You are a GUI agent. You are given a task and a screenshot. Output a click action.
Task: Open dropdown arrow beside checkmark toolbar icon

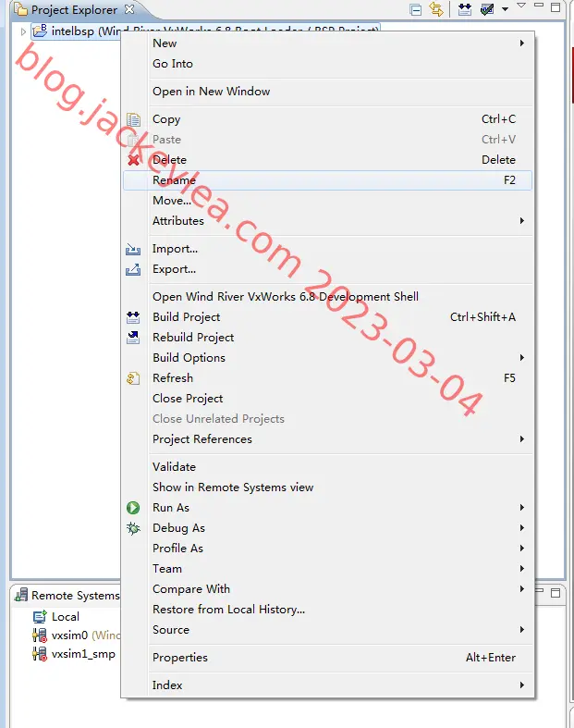505,9
